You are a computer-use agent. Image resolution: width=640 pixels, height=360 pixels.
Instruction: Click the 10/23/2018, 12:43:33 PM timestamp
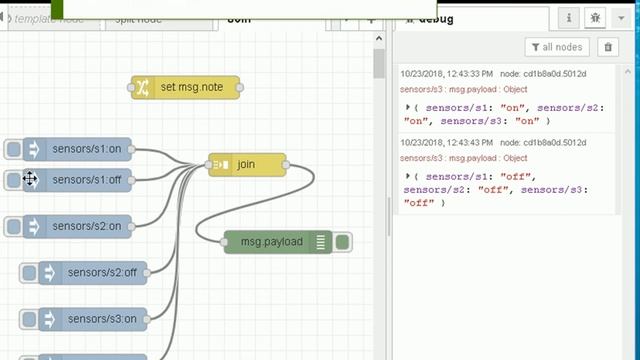(x=447, y=74)
